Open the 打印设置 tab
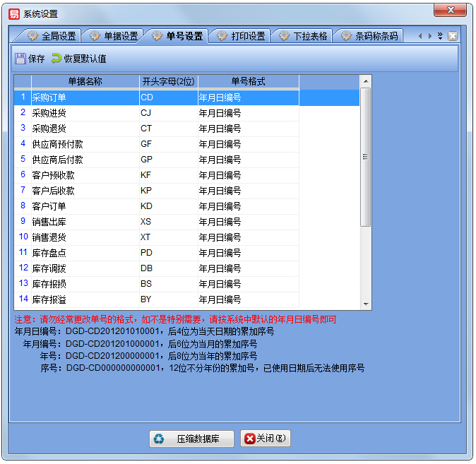Viewport: 476px width, 464px height. 241,36
